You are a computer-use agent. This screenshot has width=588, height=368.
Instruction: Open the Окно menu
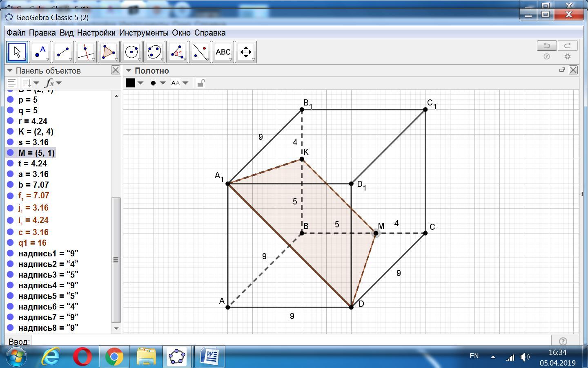[x=181, y=33]
